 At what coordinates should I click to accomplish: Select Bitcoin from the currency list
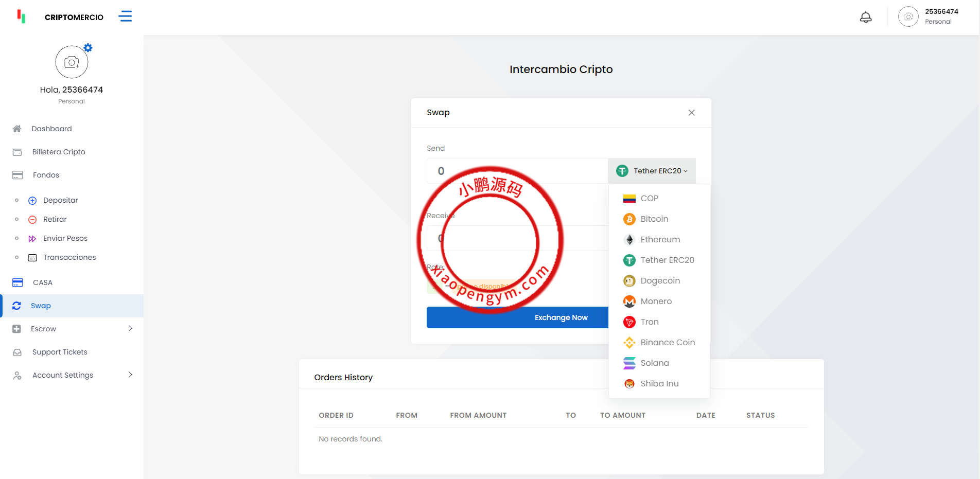[x=654, y=219]
